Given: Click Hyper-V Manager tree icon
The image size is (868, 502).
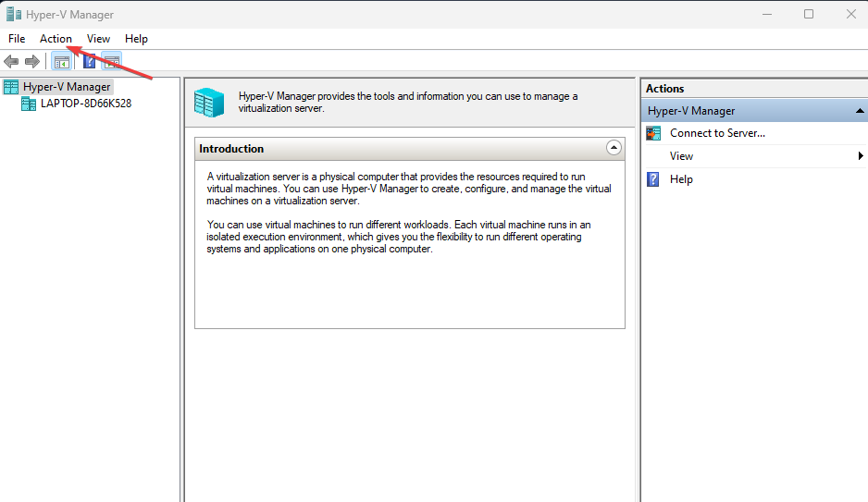Looking at the screenshot, I should pyautogui.click(x=11, y=87).
